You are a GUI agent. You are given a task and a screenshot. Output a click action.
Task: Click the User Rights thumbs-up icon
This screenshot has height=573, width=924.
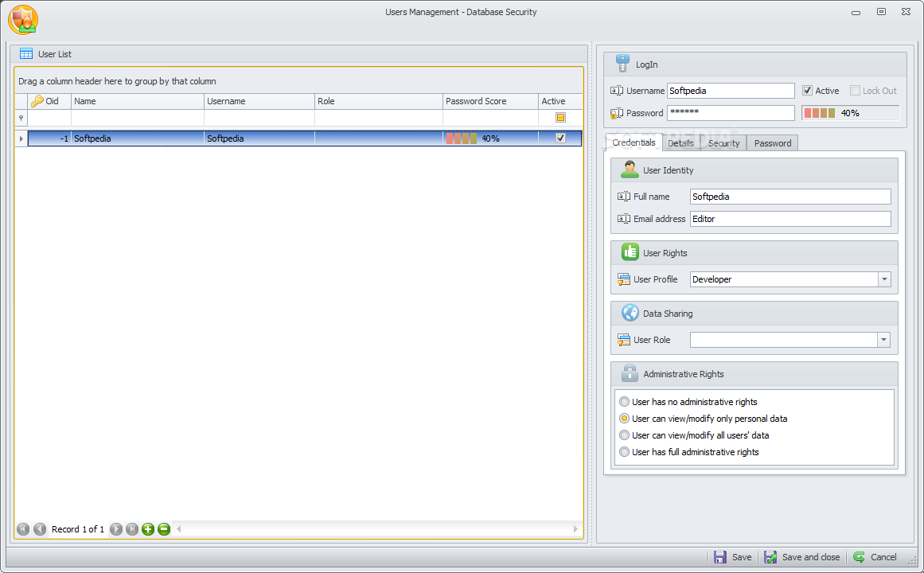coord(630,252)
